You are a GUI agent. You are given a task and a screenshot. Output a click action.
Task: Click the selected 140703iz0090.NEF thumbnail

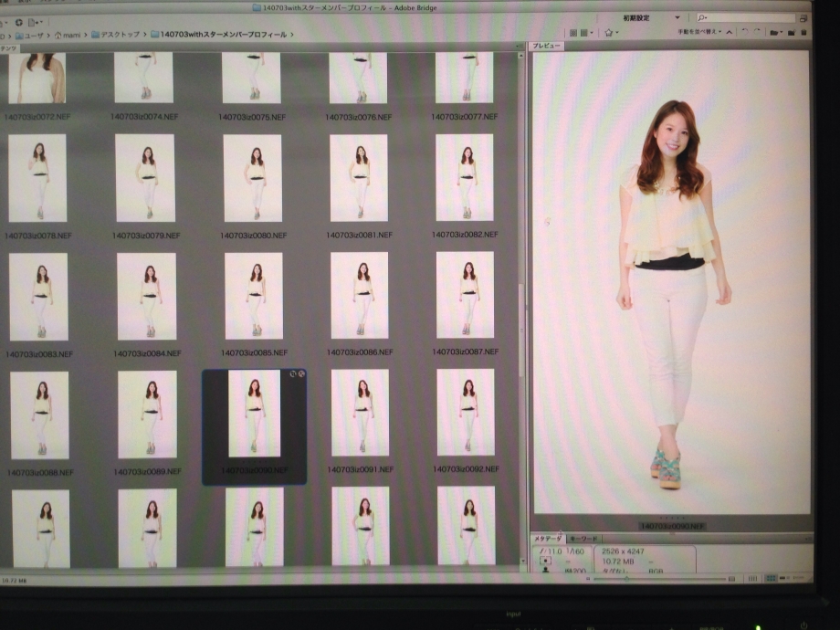tap(255, 413)
